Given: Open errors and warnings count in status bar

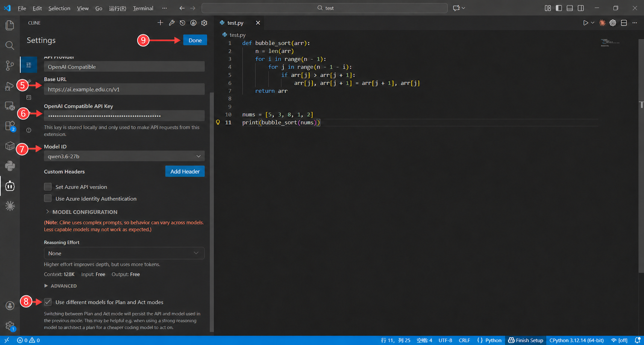Looking at the screenshot, I should [29, 340].
